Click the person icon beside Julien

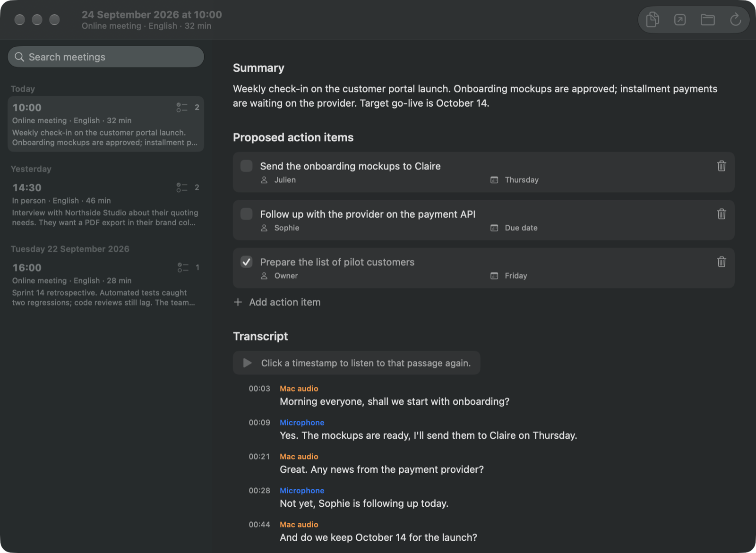click(264, 180)
